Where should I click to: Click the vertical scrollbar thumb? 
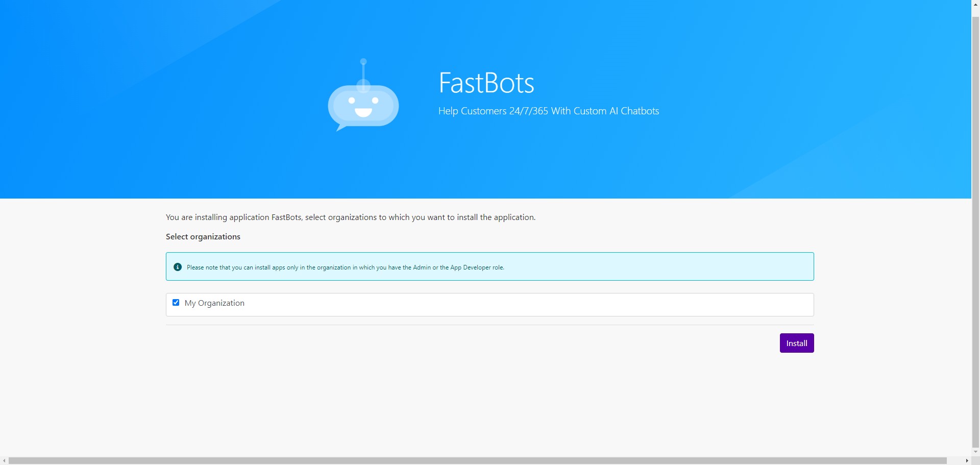click(975, 230)
